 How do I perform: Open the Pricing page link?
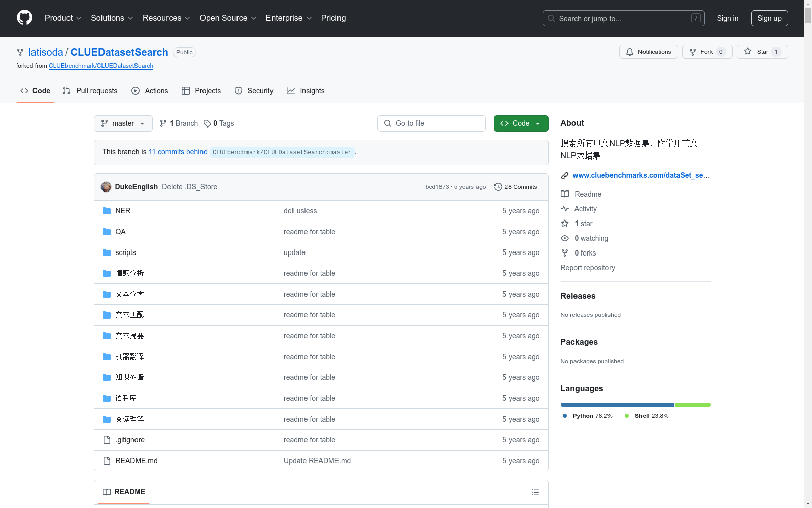click(333, 18)
